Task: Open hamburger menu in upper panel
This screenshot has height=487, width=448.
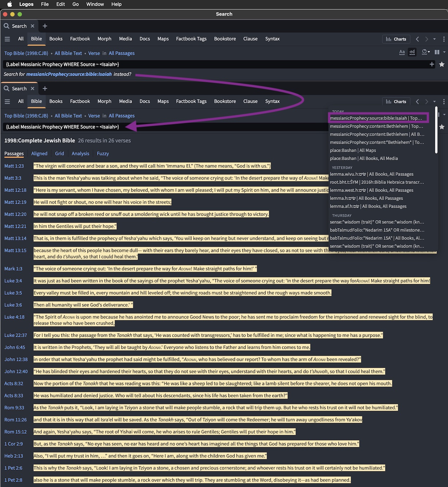Action: click(7, 39)
